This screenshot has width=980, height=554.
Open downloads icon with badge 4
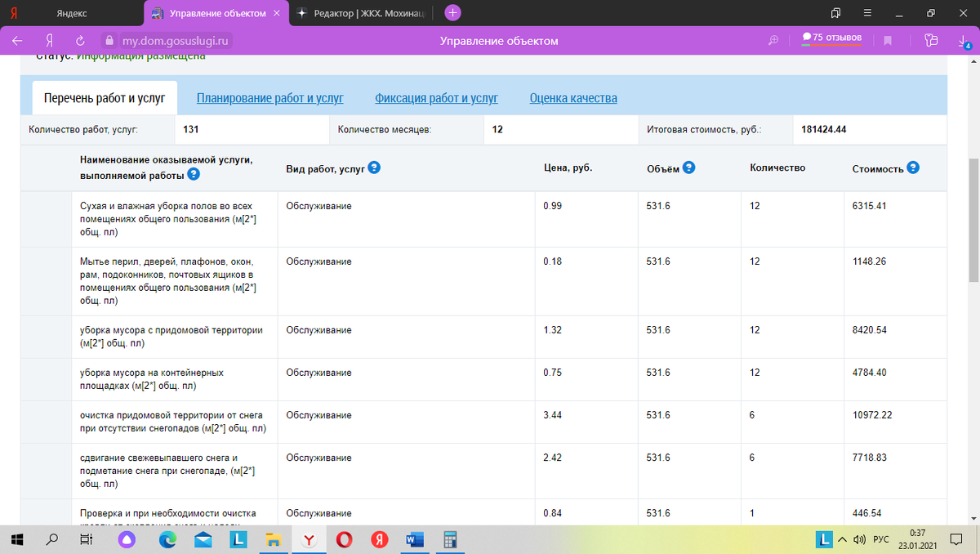pos(964,41)
